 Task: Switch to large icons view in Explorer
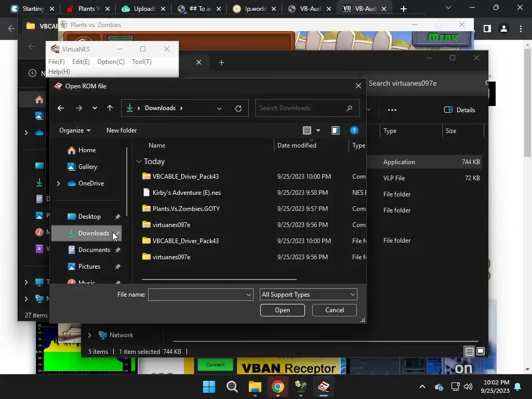coord(481,352)
